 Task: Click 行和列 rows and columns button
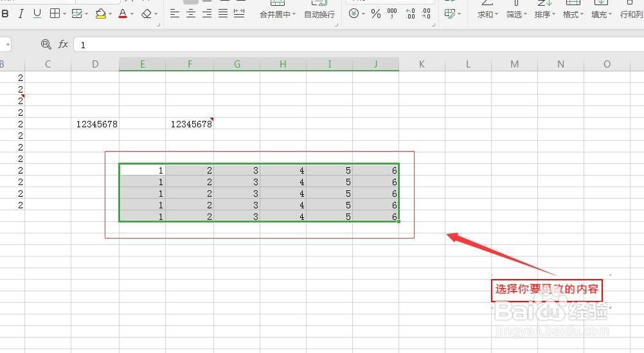click(632, 14)
